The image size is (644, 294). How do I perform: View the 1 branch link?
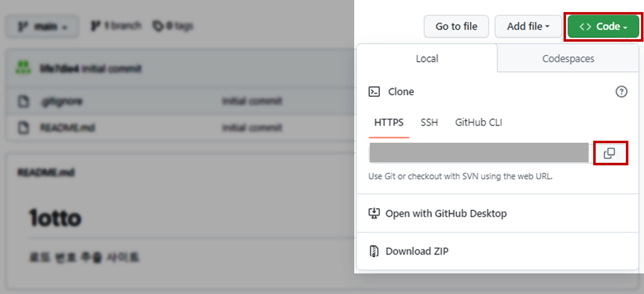pos(116,26)
